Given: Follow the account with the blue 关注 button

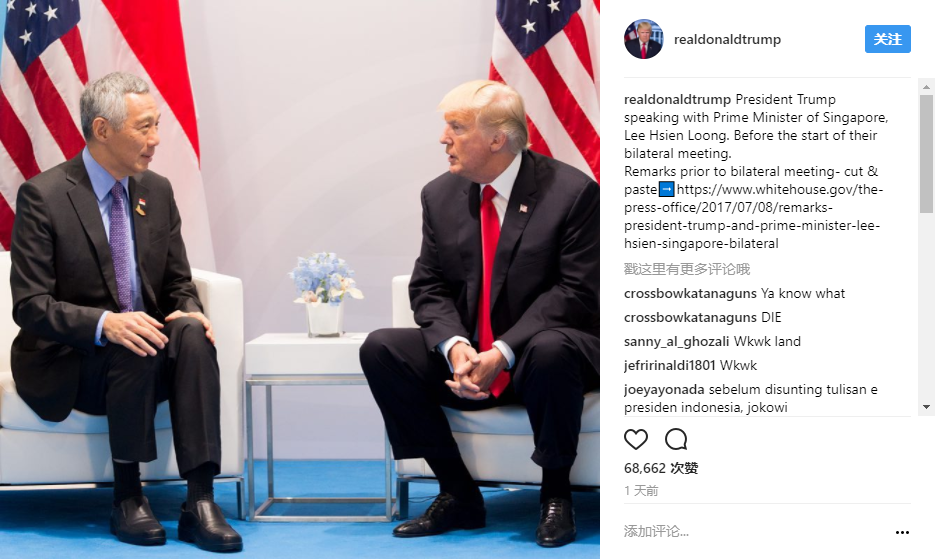Looking at the screenshot, I should pyautogui.click(x=887, y=39).
